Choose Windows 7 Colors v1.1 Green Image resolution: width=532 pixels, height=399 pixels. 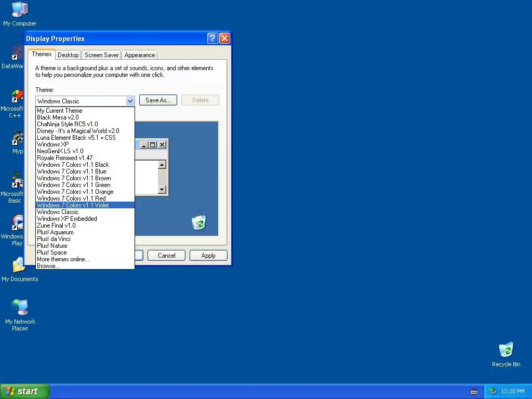[x=85, y=185]
